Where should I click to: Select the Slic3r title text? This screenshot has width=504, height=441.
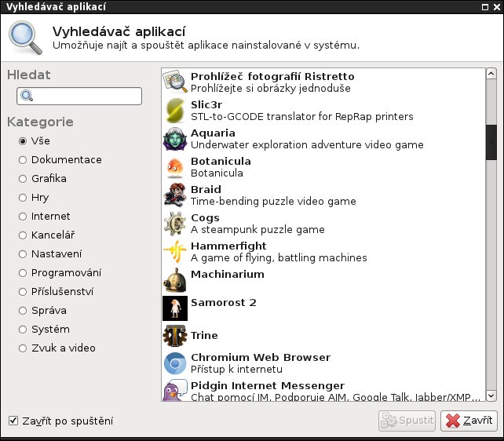point(206,104)
